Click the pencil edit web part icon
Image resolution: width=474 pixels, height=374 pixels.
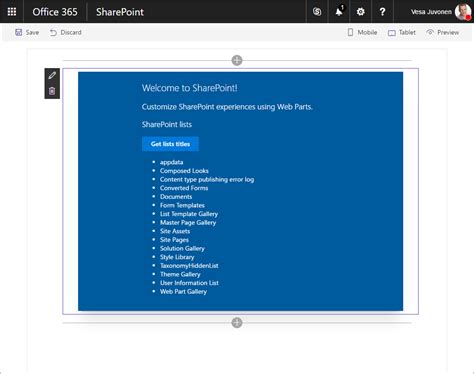[x=52, y=75]
